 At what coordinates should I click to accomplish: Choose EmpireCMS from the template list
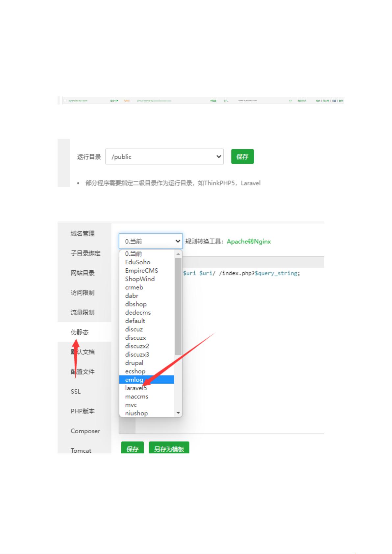point(147,271)
